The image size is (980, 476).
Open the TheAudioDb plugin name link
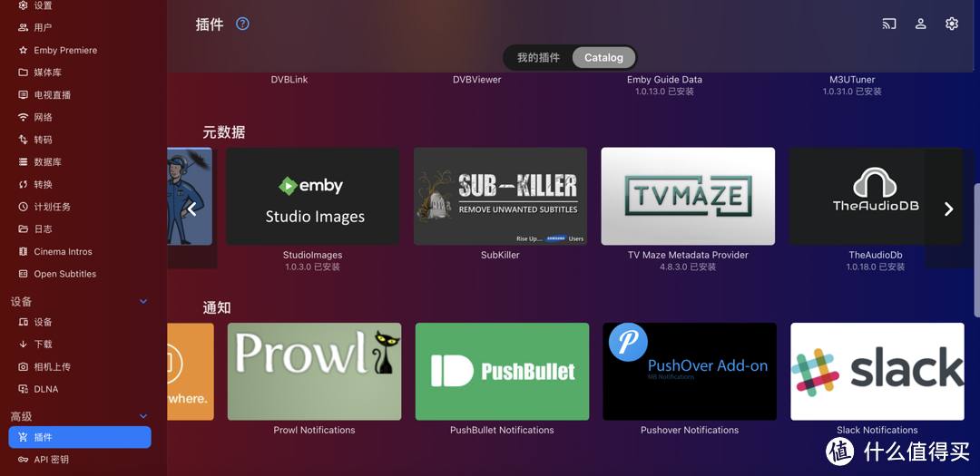pyautogui.click(x=876, y=255)
